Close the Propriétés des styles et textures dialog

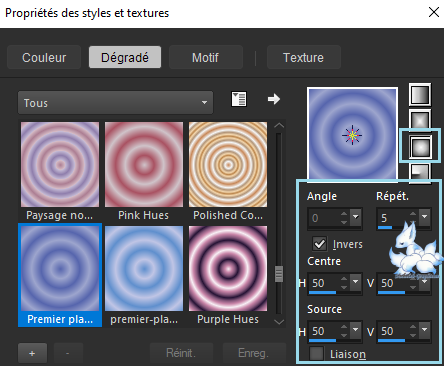coord(434,13)
